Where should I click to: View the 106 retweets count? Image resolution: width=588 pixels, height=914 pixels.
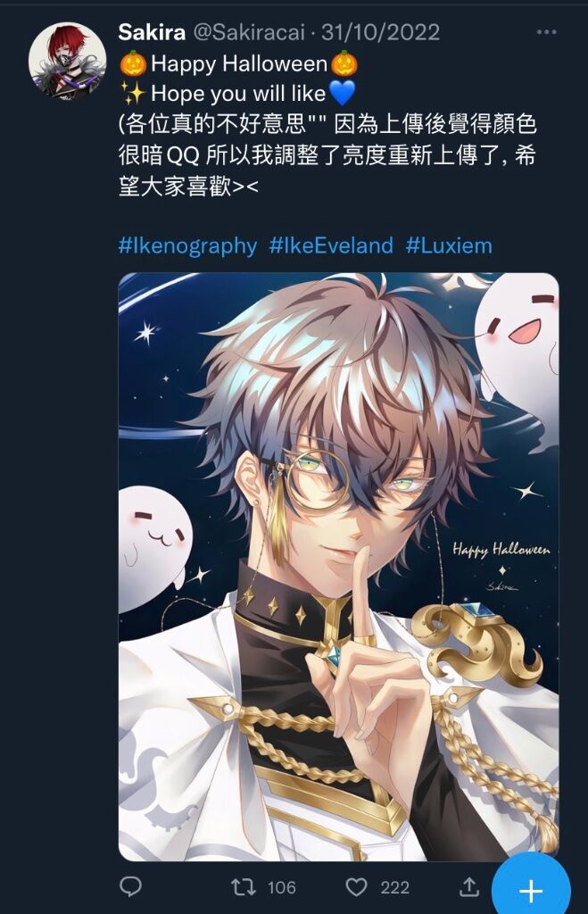point(282,888)
